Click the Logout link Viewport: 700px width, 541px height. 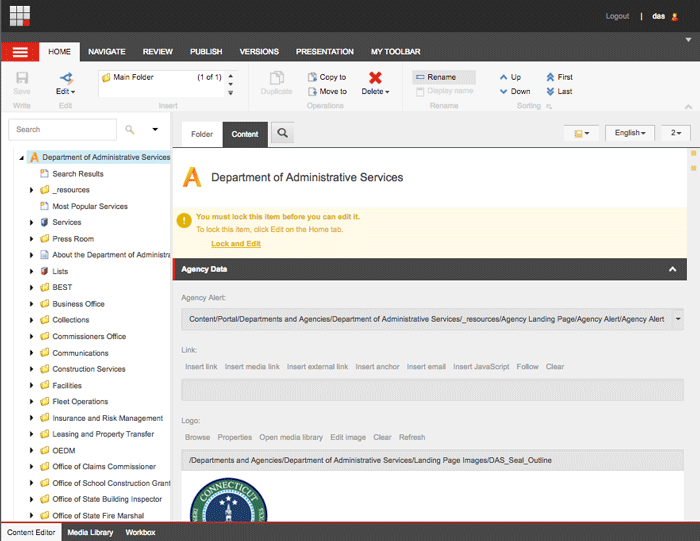pos(617,16)
